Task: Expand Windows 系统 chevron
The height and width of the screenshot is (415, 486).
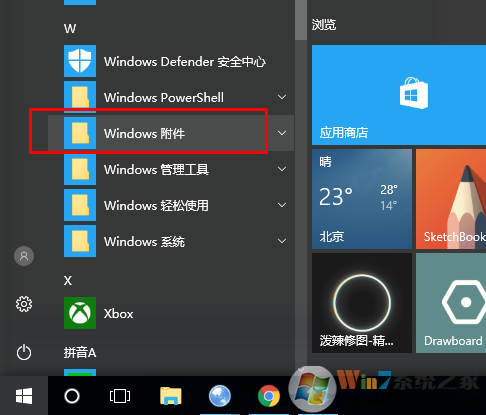Action: point(282,241)
